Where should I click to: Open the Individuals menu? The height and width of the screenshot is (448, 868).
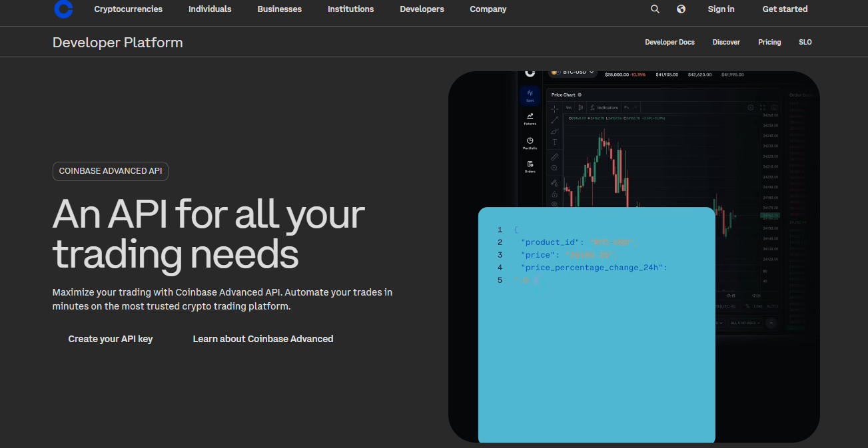(210, 9)
